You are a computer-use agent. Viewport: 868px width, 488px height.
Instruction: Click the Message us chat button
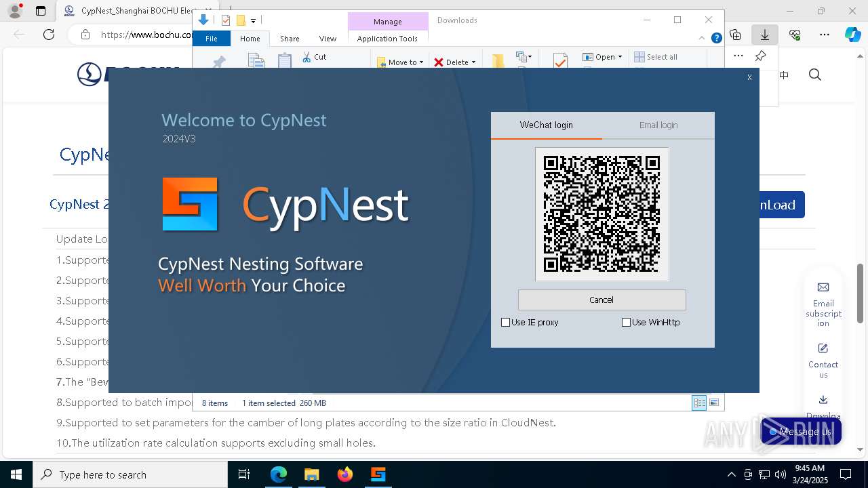point(801,432)
